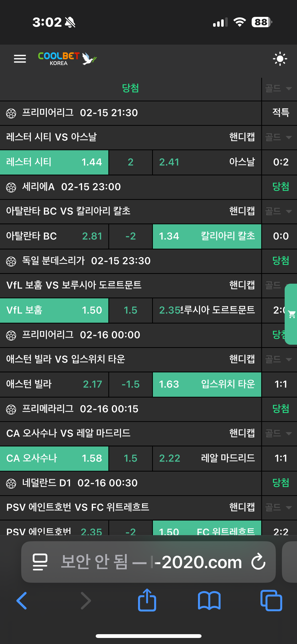Screen dimensions: 297x644
Task: Open page settings icon in address bar
Action: [40, 562]
